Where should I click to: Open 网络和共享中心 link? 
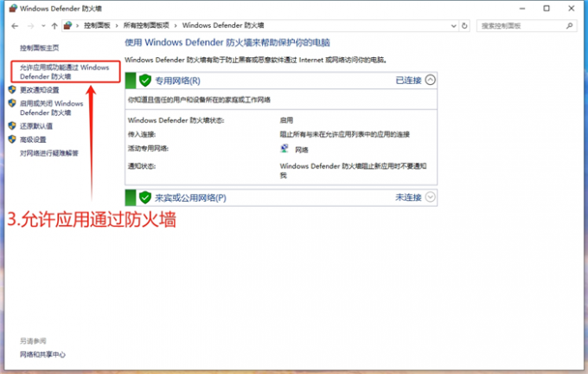pos(42,355)
